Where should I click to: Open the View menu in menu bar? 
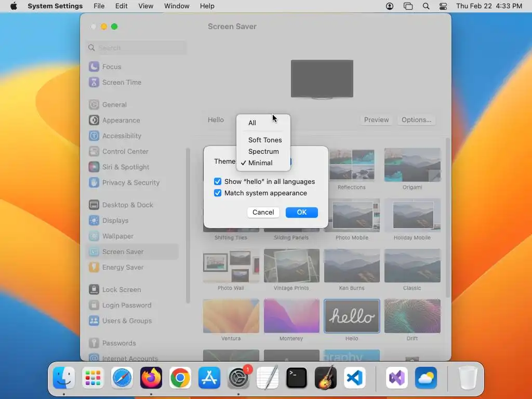coord(145,6)
